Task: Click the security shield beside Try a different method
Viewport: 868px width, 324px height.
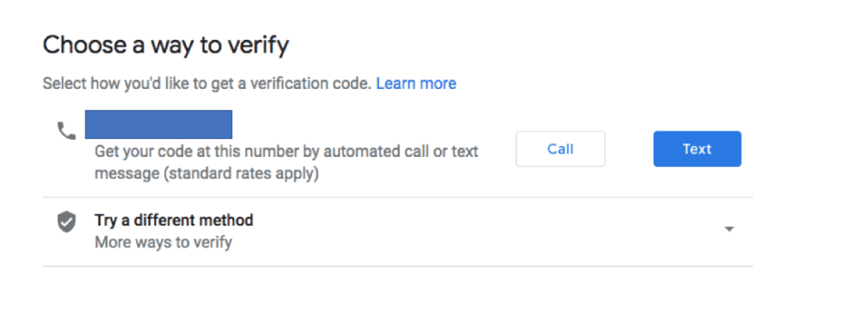Action: [66, 222]
